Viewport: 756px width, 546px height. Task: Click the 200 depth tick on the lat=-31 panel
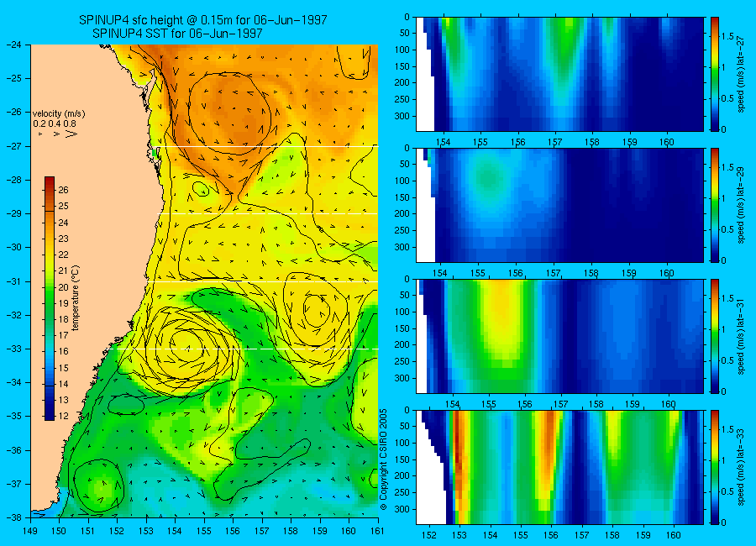[402, 345]
